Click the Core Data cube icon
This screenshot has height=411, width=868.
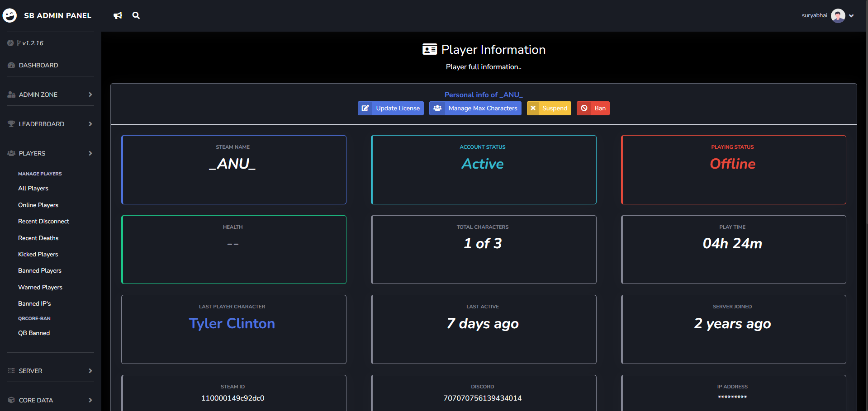click(x=11, y=400)
